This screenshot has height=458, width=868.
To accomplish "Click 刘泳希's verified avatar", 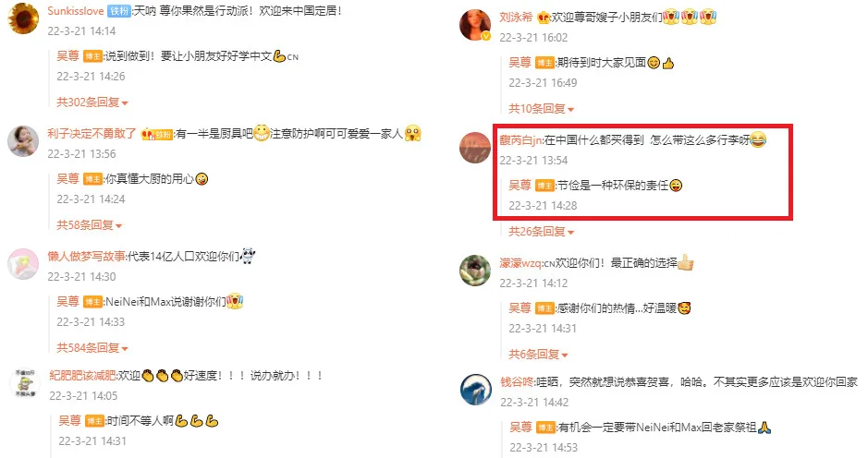I will (x=475, y=25).
